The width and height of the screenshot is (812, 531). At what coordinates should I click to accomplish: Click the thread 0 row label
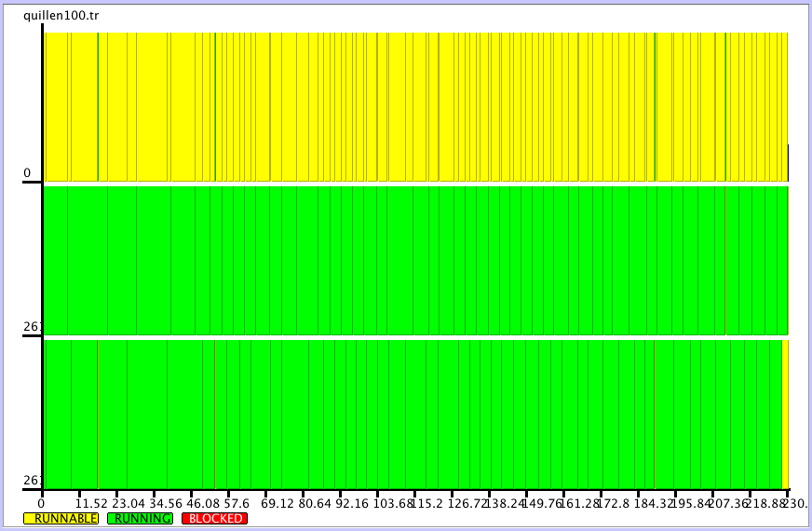click(27, 173)
